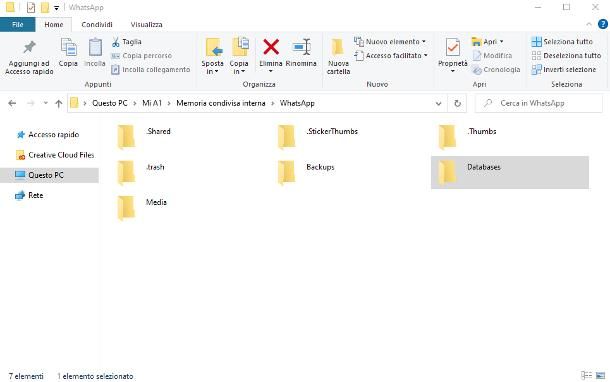Click Modifica in Apri group
This screenshot has height=382, width=610.
[x=492, y=56]
